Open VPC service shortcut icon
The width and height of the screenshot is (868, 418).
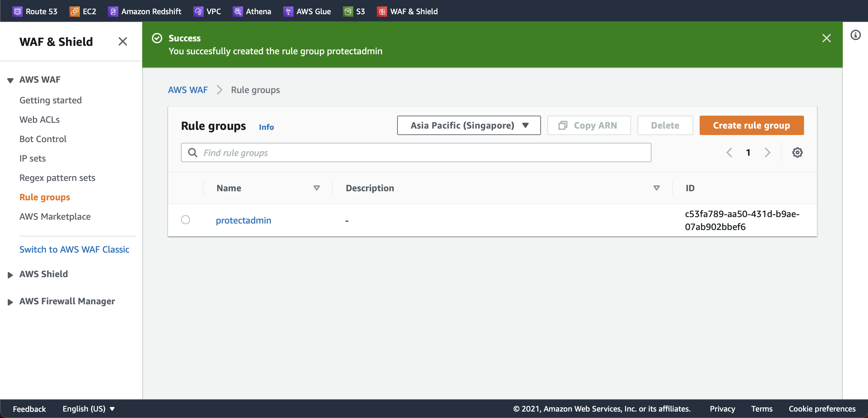click(x=198, y=11)
